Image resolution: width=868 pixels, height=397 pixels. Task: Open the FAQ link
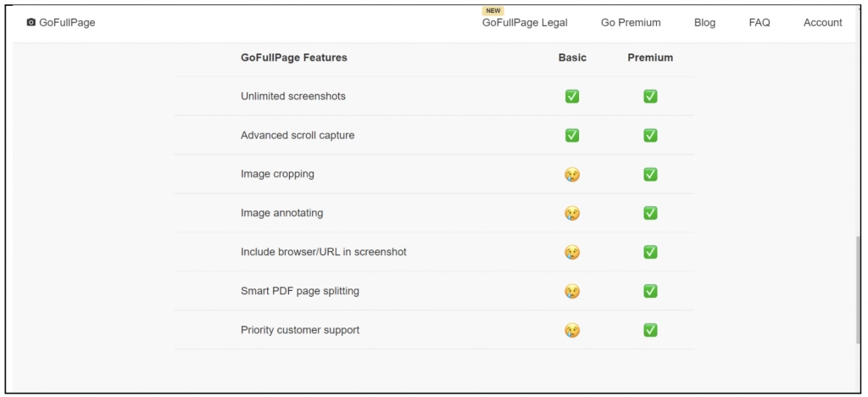[x=759, y=23]
